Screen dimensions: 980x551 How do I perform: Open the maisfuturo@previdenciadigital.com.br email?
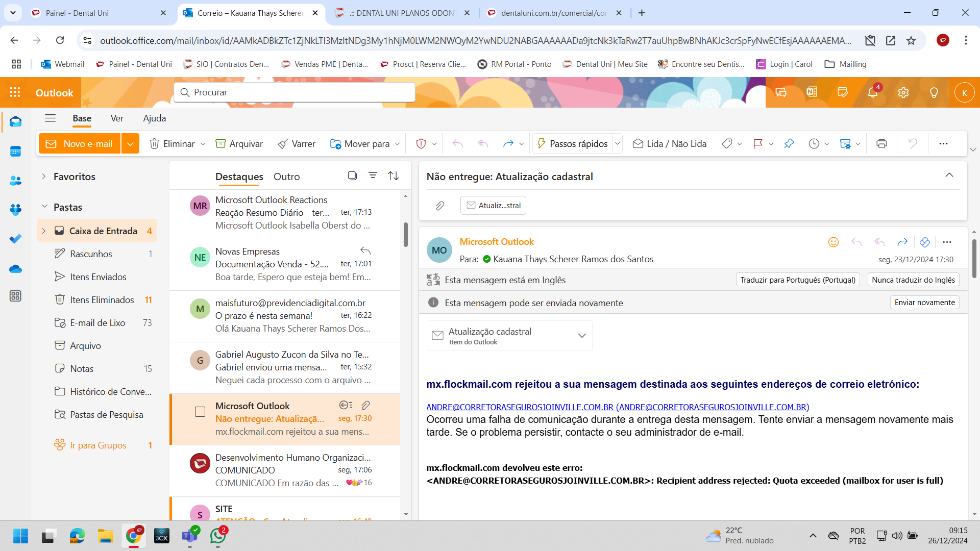coord(285,316)
